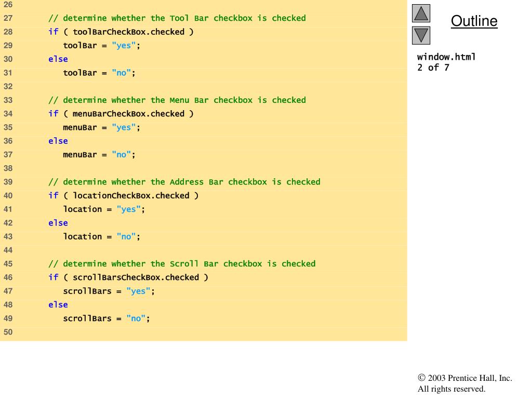Click line number 50 in the gutter
Viewport: 532px width, 399px height.
[x=8, y=332]
